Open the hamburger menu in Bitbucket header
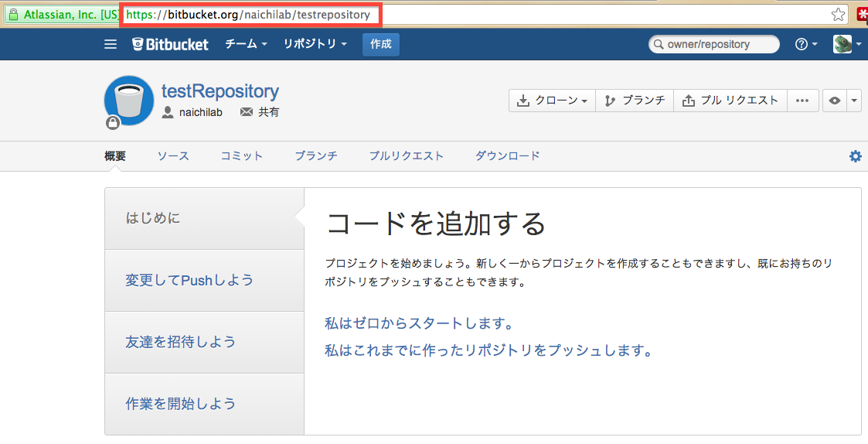Image resolution: width=868 pixels, height=444 pixels. [111, 44]
